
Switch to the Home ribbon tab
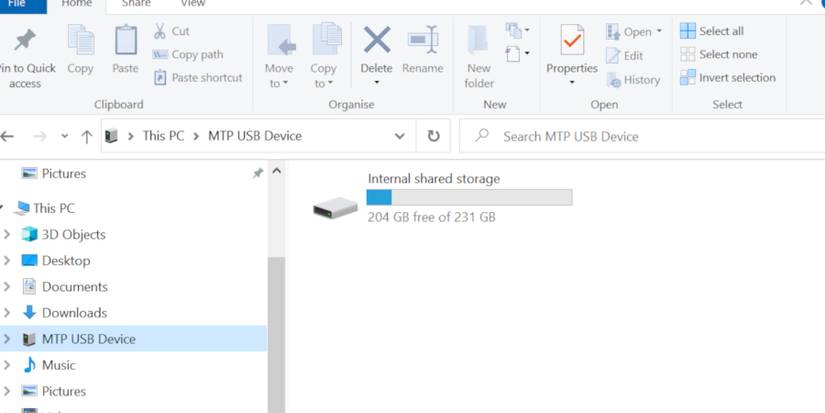pos(77,4)
